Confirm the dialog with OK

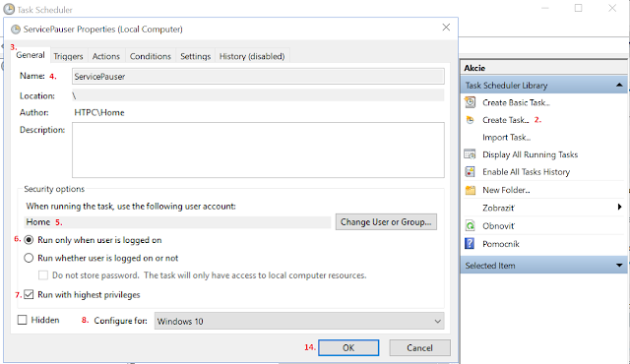348,347
